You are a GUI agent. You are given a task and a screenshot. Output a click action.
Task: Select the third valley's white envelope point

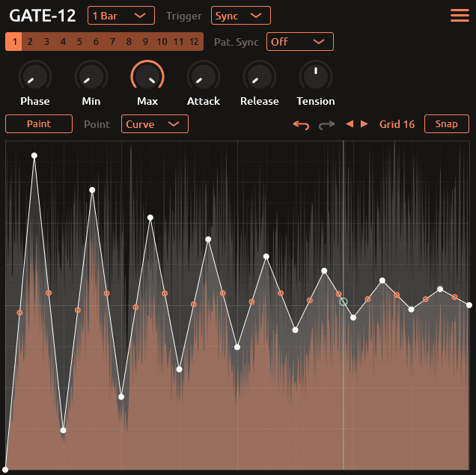tap(180, 369)
